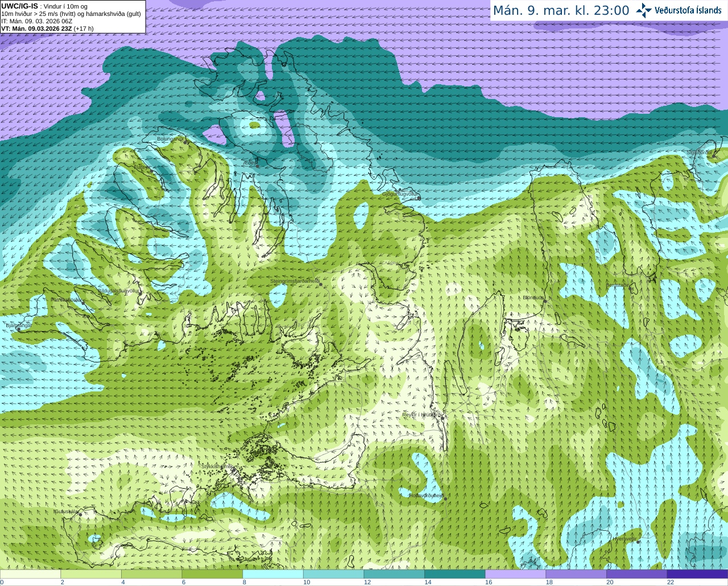This screenshot has height=586, width=728.
Task: Pick the 14–16 m/s dark teal legend swatch
Action: click(455, 574)
